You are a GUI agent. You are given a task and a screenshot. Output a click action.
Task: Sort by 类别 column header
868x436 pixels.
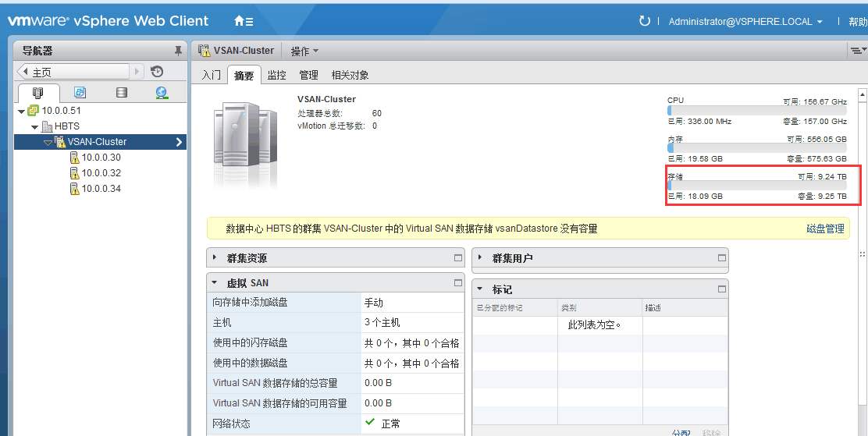point(600,307)
